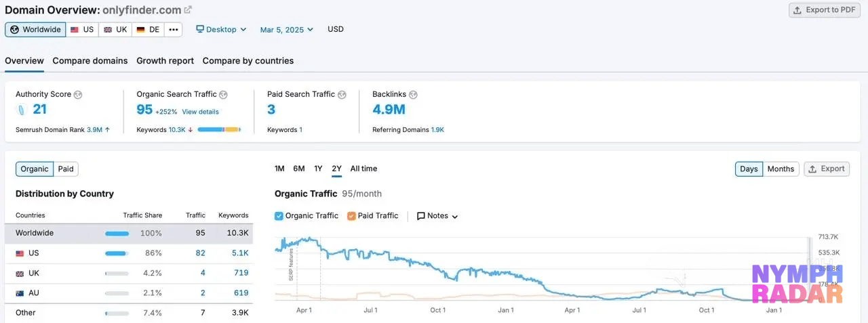Open the Overview tab
Viewport: 868px width, 323px height.
(24, 61)
